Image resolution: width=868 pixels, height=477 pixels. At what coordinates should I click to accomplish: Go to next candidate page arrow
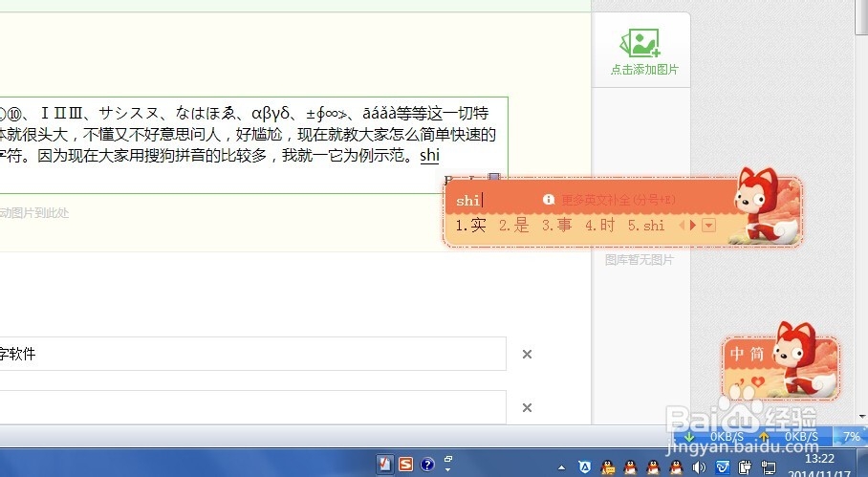tap(692, 226)
